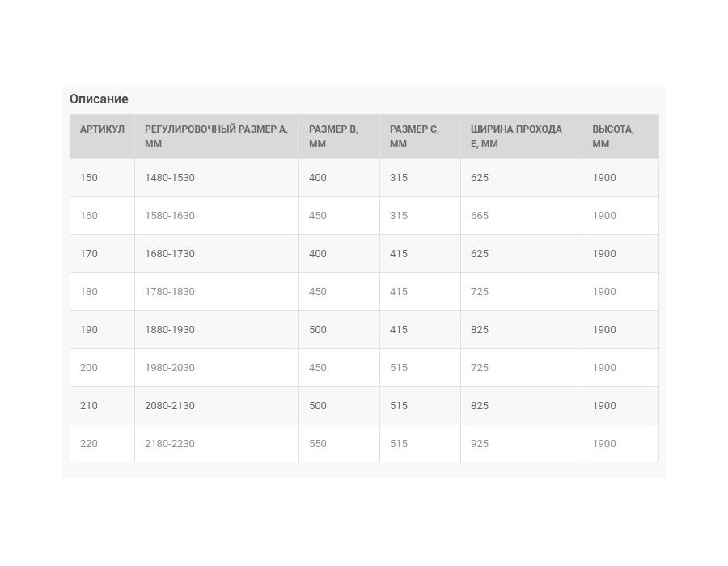728x566 pixels.
Task: Select size B value 550
Action: (339, 444)
